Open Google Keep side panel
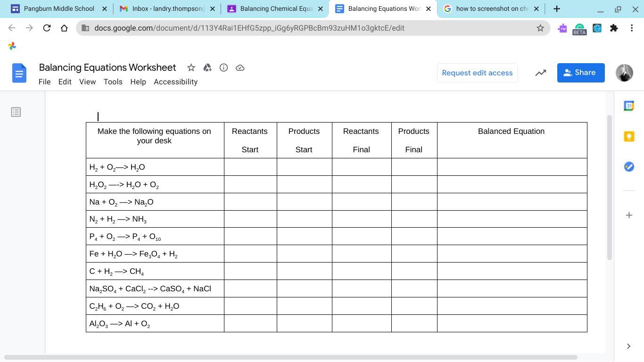644x362 pixels. 628,136
